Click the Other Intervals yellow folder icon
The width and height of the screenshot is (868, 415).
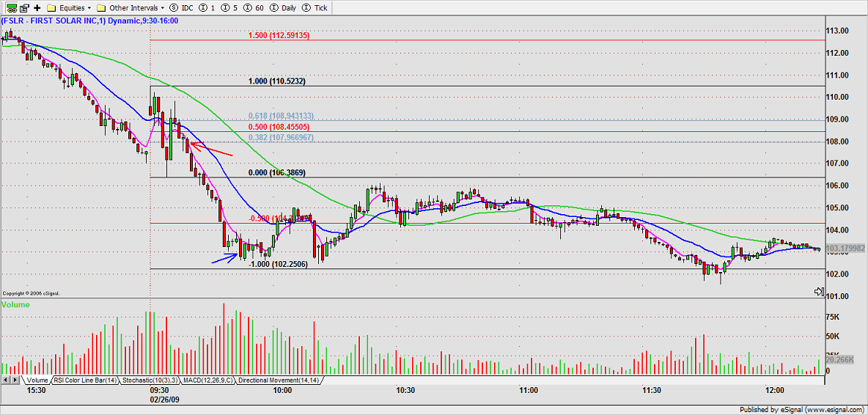click(x=100, y=8)
